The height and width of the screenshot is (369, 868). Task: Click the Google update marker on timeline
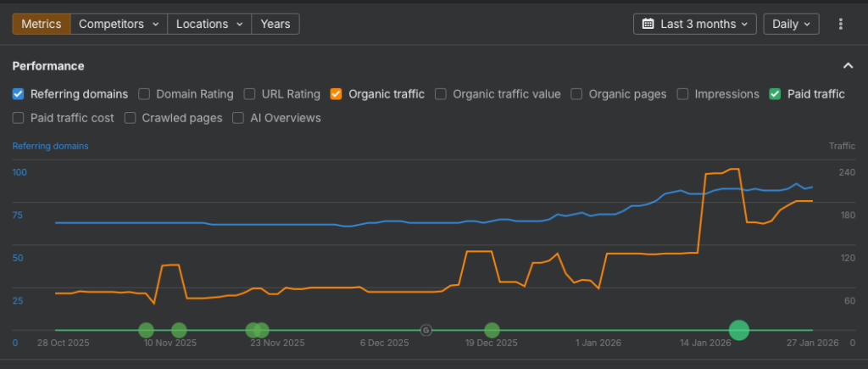point(426,330)
